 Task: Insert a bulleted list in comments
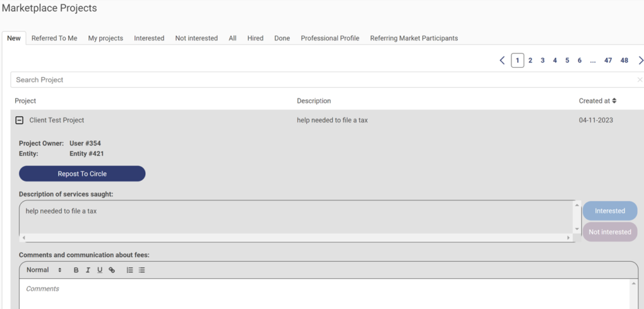[x=142, y=270]
